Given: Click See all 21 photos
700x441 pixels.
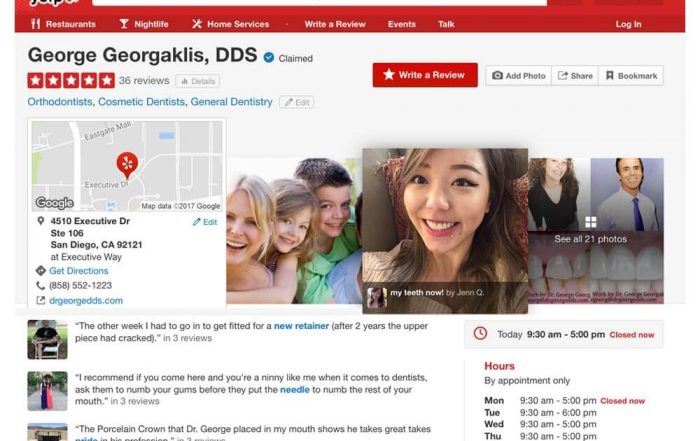Looking at the screenshot, I should click(590, 239).
